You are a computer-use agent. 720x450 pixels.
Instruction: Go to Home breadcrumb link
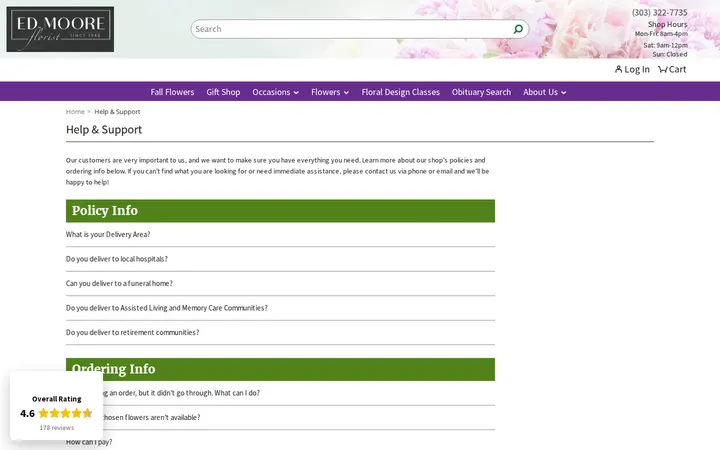[x=75, y=112]
